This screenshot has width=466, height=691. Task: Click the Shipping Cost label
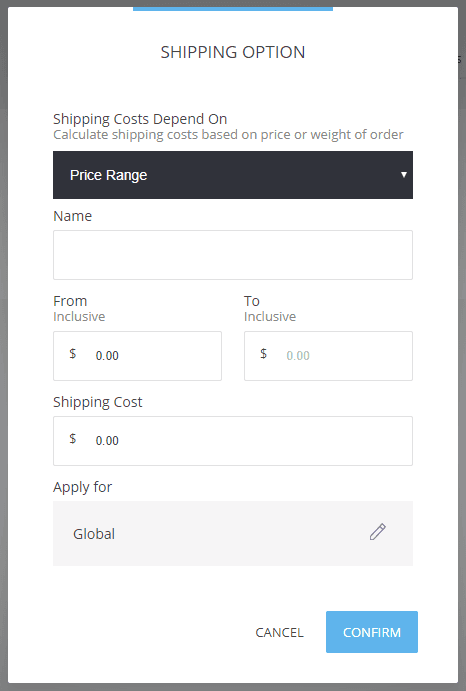click(97, 402)
